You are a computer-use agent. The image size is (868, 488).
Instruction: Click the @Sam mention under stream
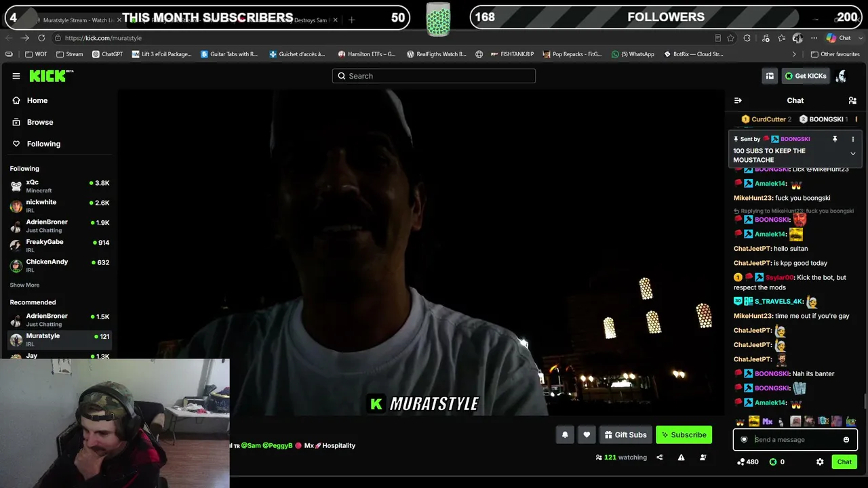click(x=251, y=446)
